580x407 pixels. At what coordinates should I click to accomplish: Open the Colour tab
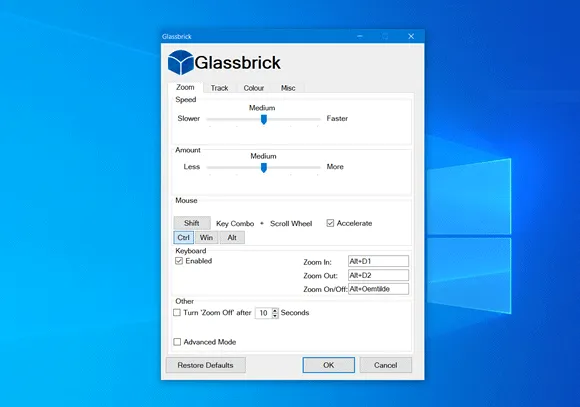pyautogui.click(x=253, y=88)
